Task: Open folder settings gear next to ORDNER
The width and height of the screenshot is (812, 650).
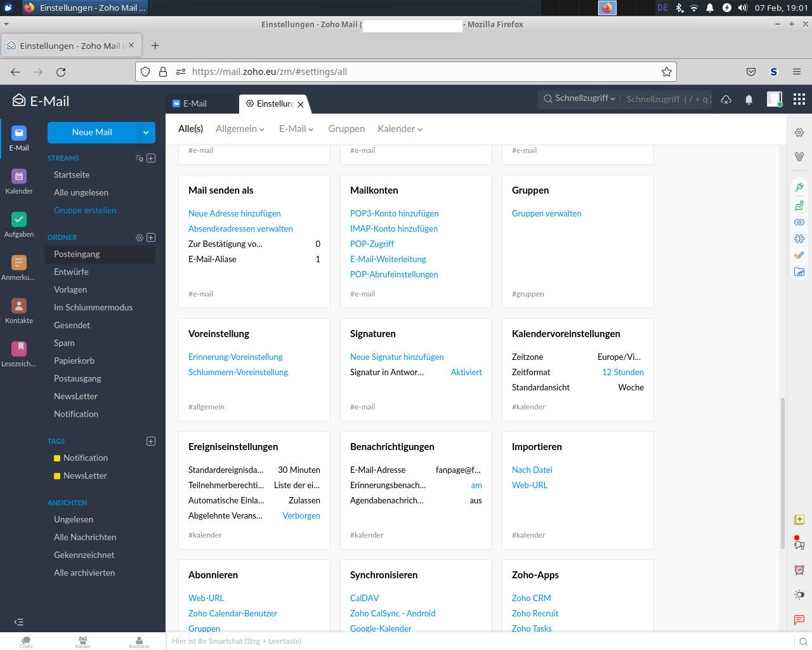Action: (x=140, y=237)
